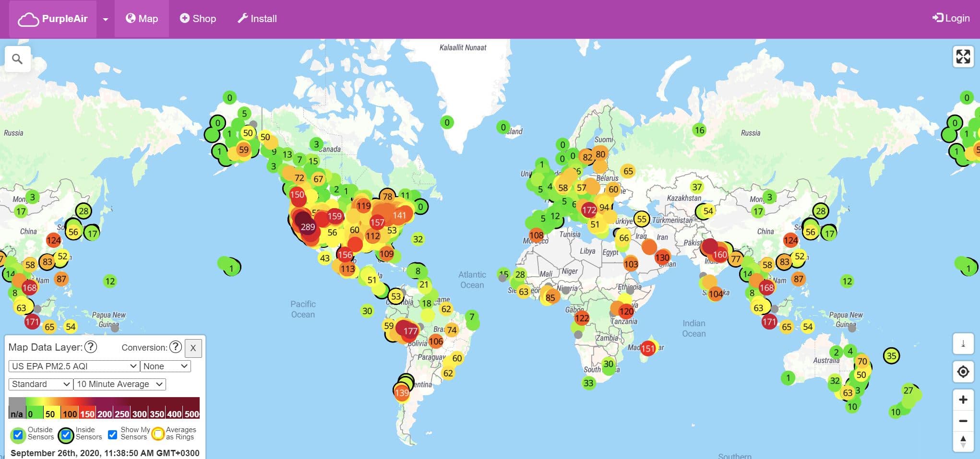Open the Standard sensor type dropdown
This screenshot has width=980, height=459.
click(41, 384)
